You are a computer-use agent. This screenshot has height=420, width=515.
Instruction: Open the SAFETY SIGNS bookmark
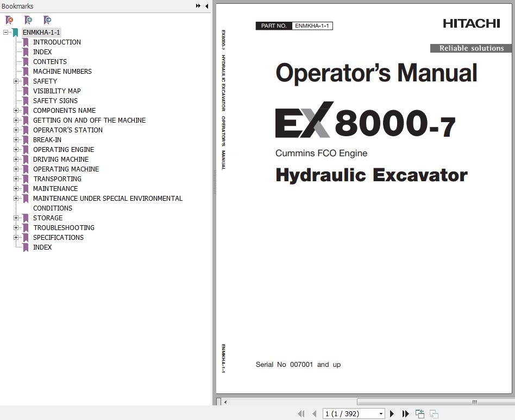55,101
